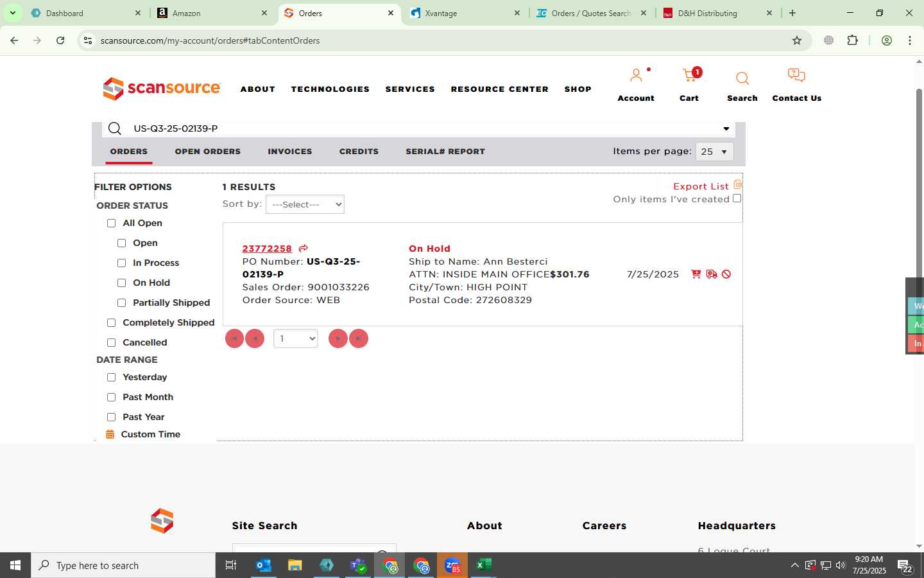Viewport: 924px width, 578px height.
Task: Go to last page of results
Action: (x=359, y=338)
